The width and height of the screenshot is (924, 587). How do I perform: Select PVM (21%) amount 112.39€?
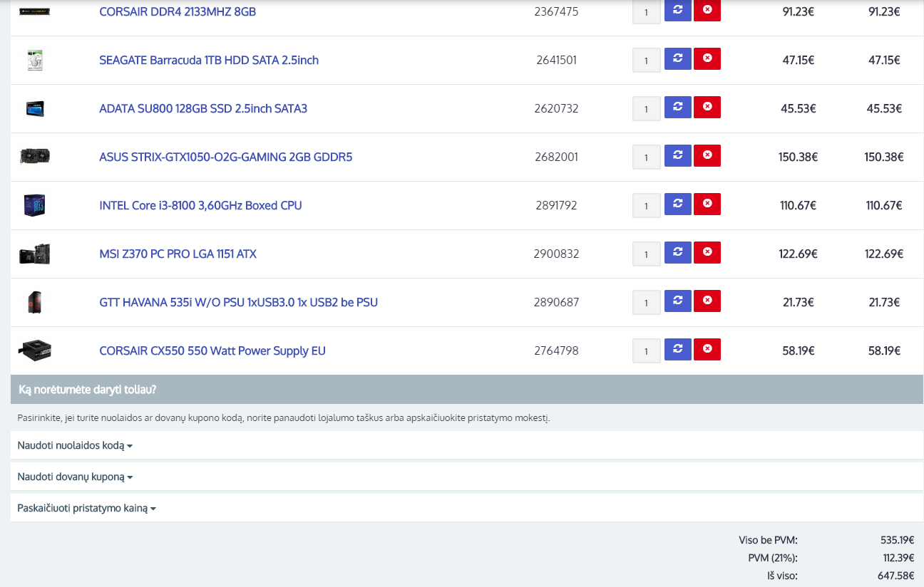[898, 558]
